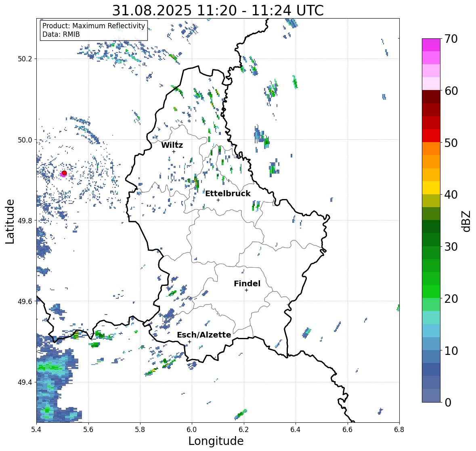Click the title 31.08.2025 11:20 - 11:24 UTC
Image resolution: width=476 pixels, height=451 pixels.
point(218,10)
